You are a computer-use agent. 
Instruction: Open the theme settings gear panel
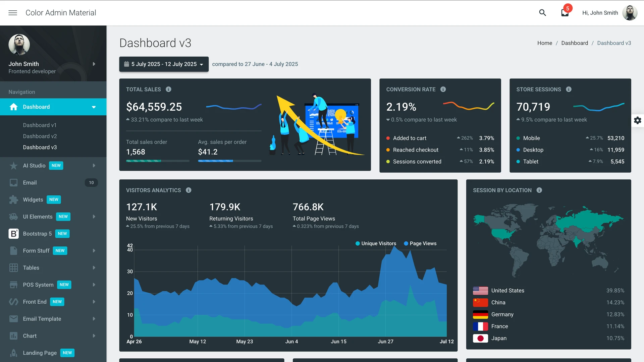(x=637, y=120)
